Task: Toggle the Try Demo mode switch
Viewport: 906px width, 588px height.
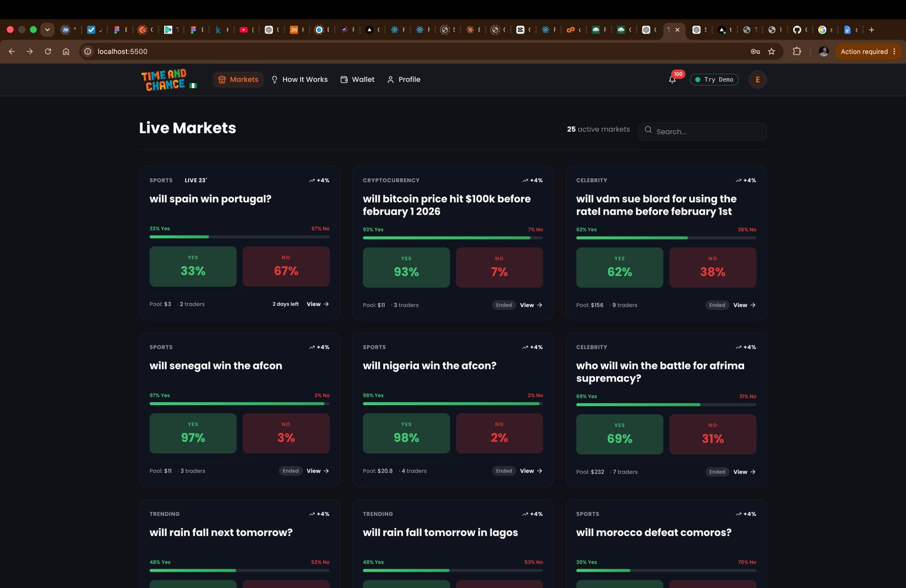Action: 714,80
